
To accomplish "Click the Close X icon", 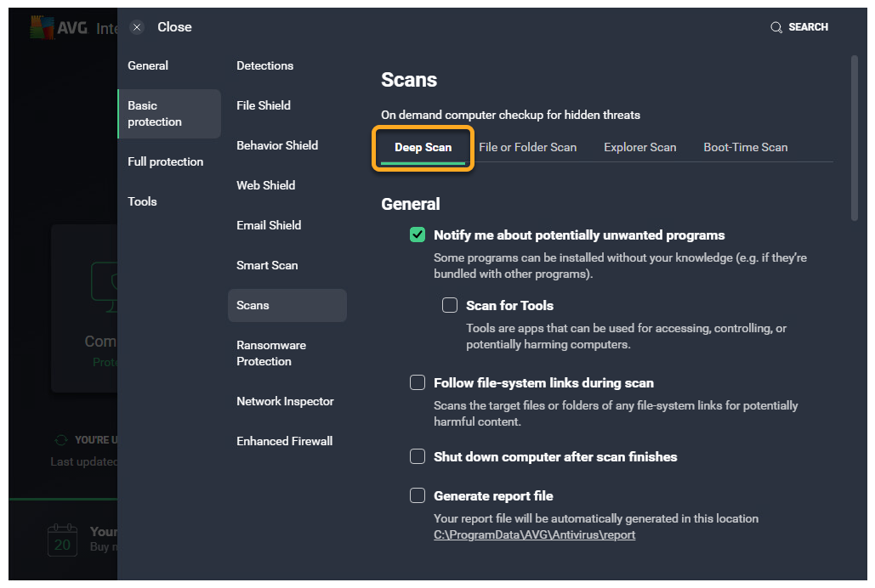I will [x=137, y=27].
